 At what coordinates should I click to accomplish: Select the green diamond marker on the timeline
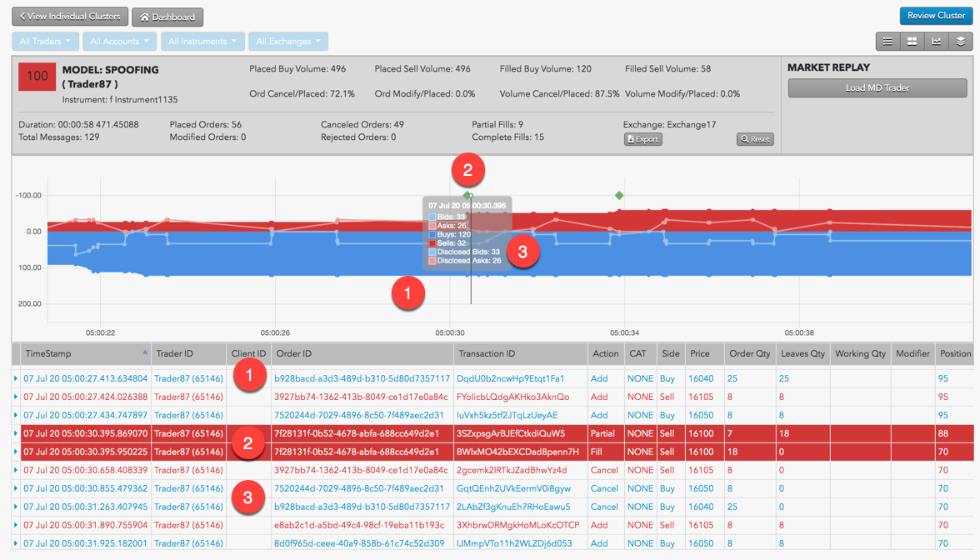click(x=618, y=197)
